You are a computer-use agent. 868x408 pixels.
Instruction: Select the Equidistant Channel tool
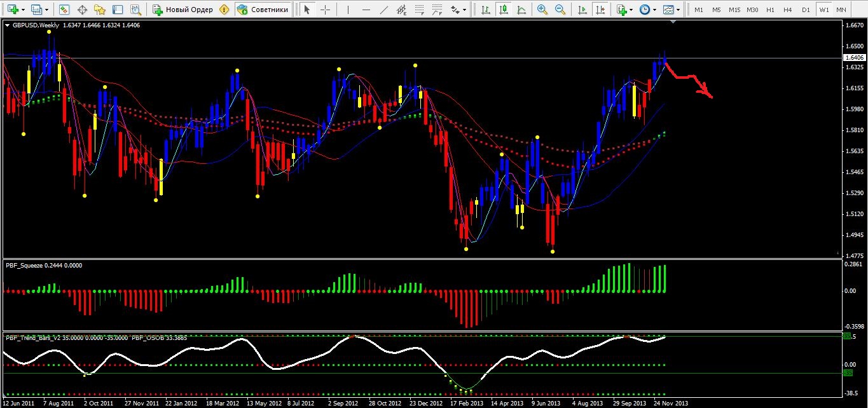click(402, 10)
